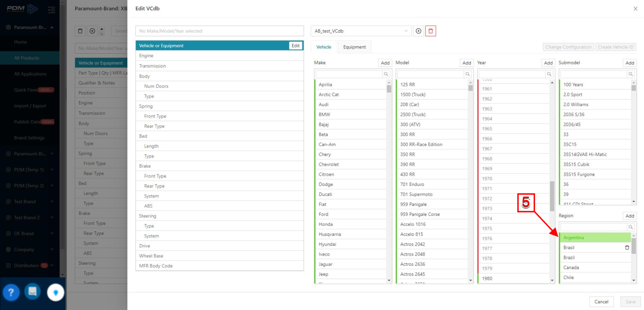Click the Change Configuration button

tap(568, 47)
